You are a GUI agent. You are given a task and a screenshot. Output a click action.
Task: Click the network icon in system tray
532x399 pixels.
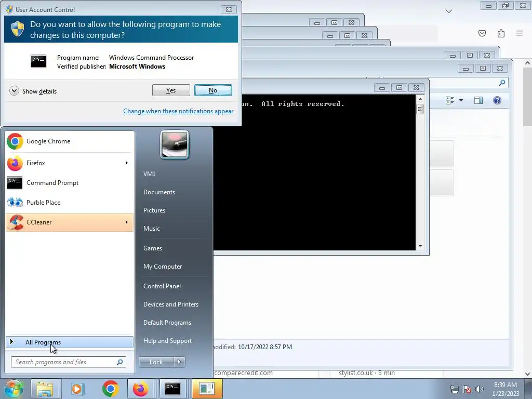(x=454, y=389)
